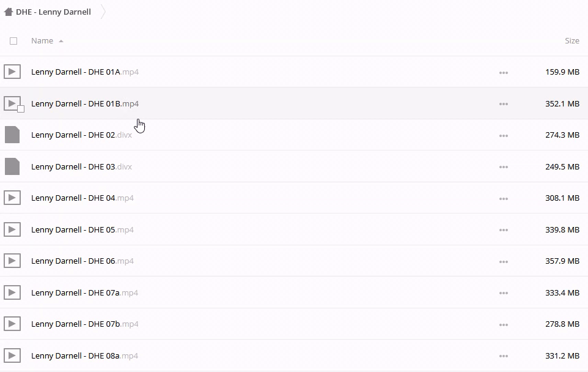Click video icon for DHE 08a.mp4

coord(12,355)
